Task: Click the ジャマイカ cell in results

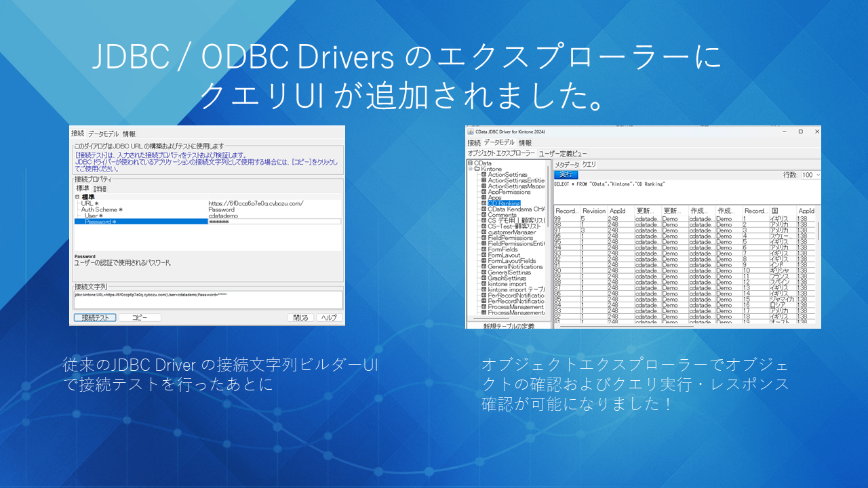Action: (783, 299)
